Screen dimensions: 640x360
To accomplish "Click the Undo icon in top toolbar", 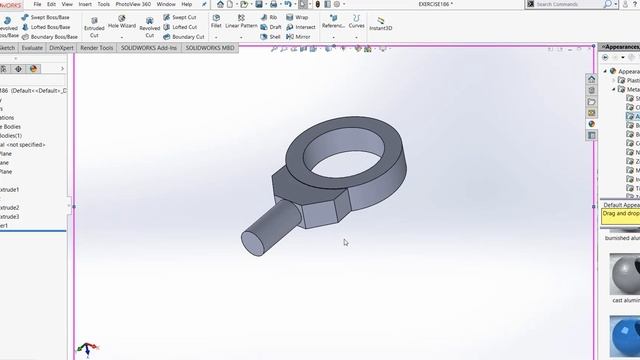I will pos(288,4).
